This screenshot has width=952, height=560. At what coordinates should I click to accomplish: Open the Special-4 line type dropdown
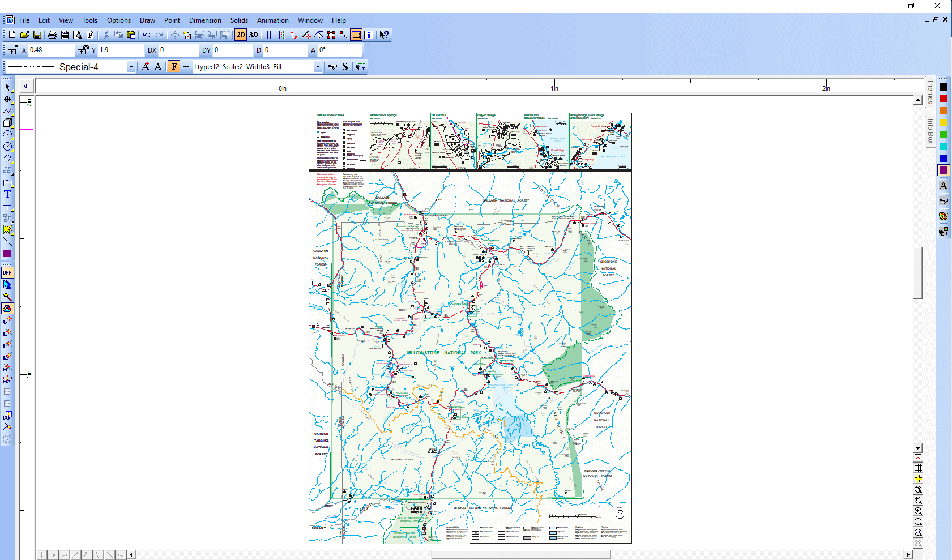pyautogui.click(x=131, y=67)
